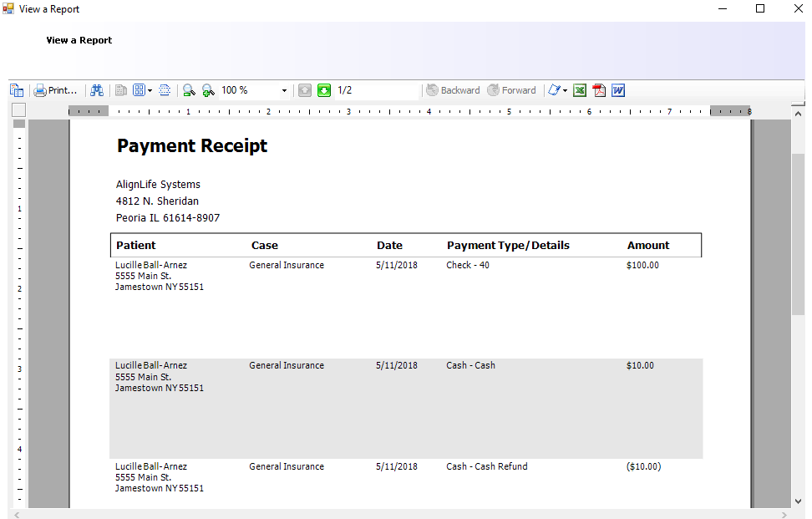
Task: Click the Patient column header
Action: click(135, 246)
